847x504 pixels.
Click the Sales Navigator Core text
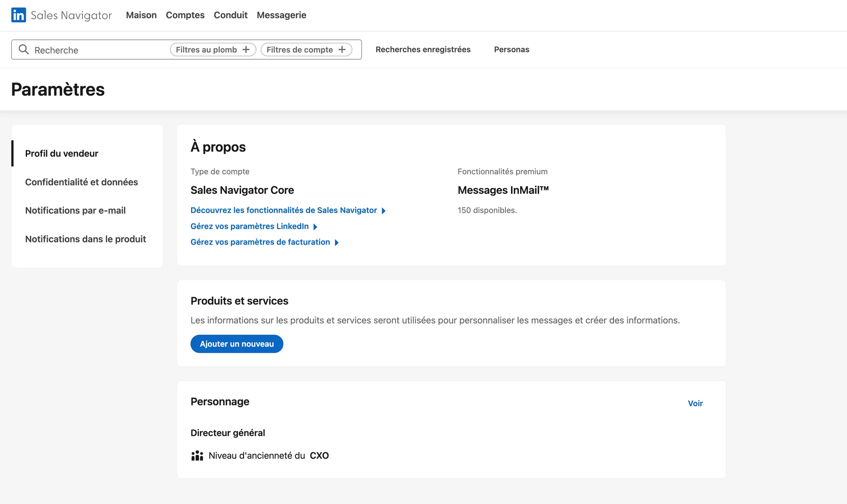click(x=242, y=190)
